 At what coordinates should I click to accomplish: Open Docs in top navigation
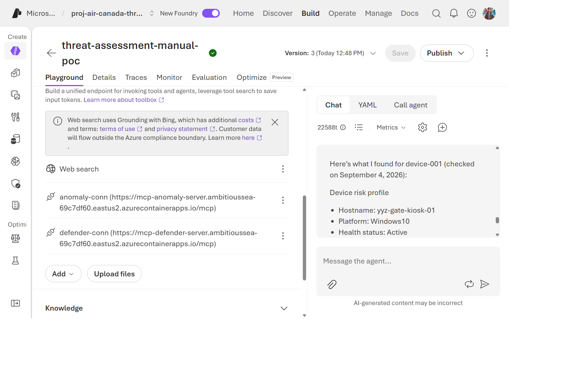pos(409,13)
